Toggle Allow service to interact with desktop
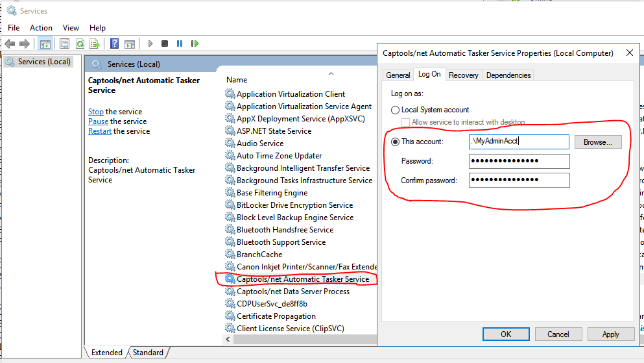This screenshot has width=644, height=363. point(405,122)
